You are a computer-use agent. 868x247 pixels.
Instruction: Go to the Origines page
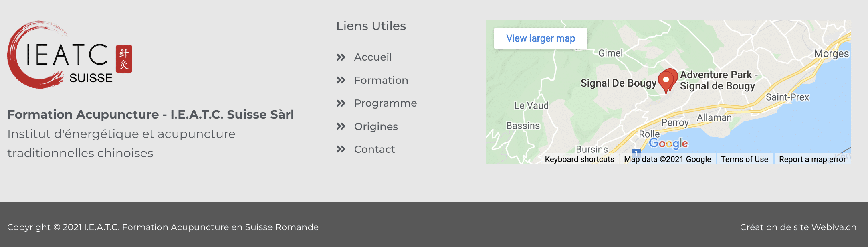point(375,126)
